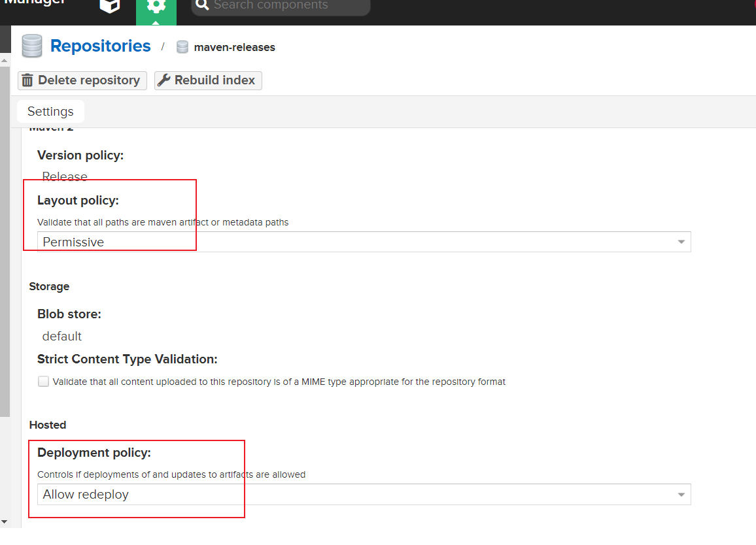Screen dimensions: 756x545
Task: Open the Browse cube icon in header
Action: tap(110, 6)
